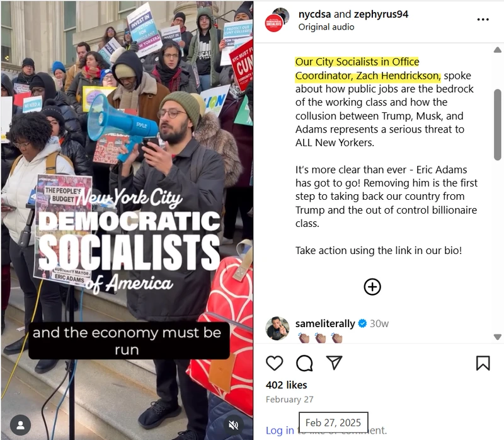Open the zephyrus94 username link
Viewport: 504px width, 440px height.
[381, 14]
